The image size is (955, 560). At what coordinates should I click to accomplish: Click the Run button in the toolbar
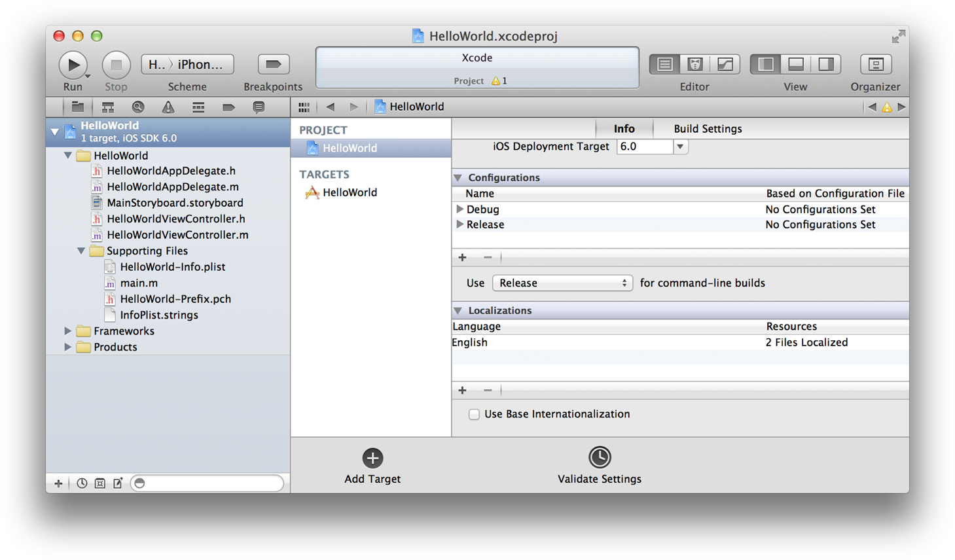(73, 65)
